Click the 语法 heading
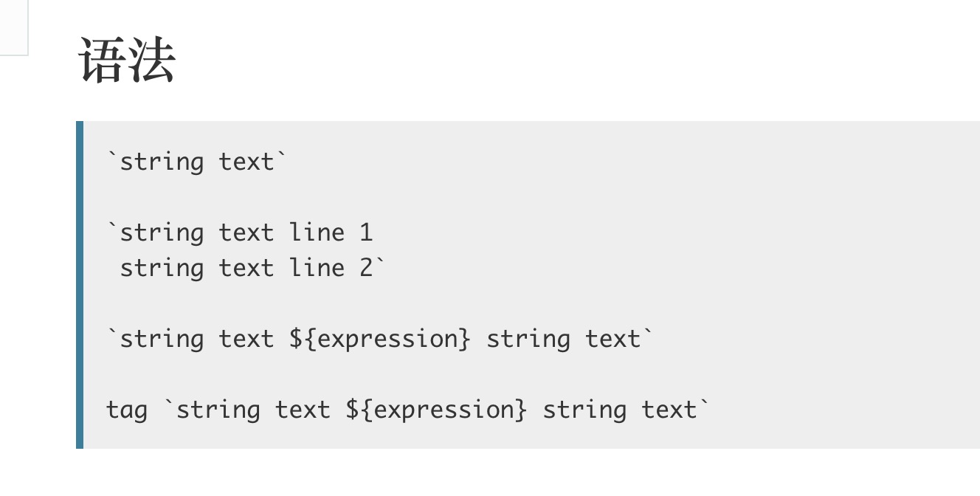Image resolution: width=980 pixels, height=496 pixels. click(x=127, y=60)
